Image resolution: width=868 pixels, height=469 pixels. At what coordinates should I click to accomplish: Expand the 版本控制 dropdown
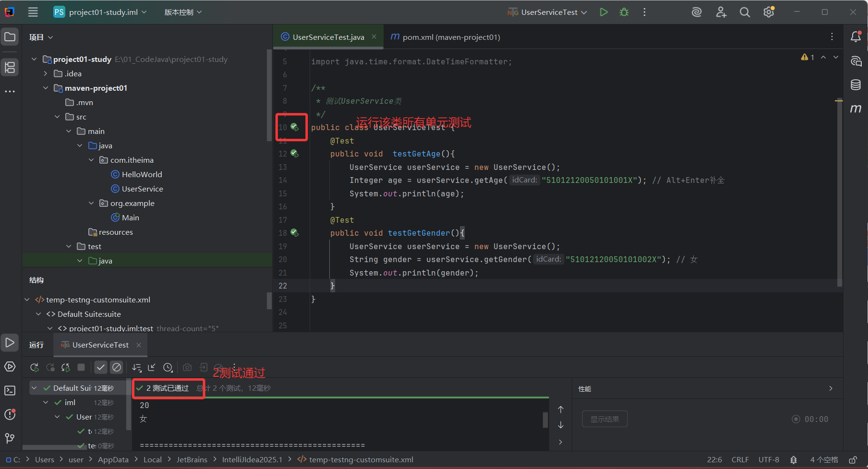182,12
